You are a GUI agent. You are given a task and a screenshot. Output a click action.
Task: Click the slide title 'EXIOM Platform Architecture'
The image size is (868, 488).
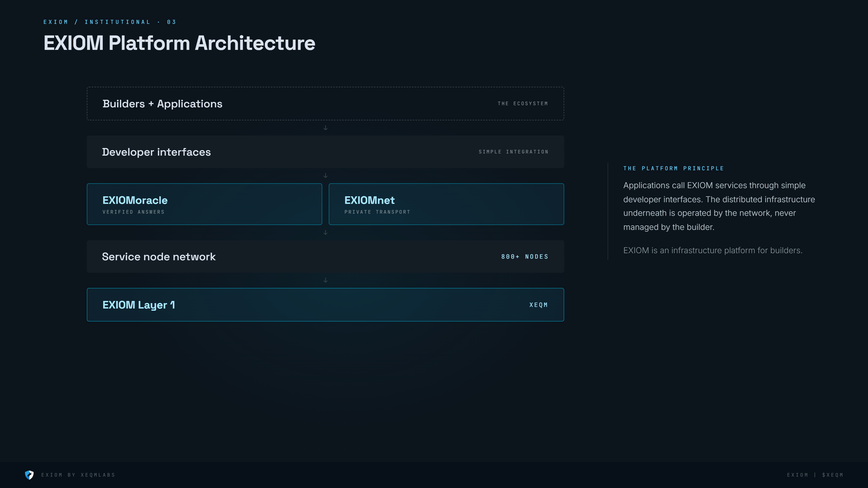179,43
